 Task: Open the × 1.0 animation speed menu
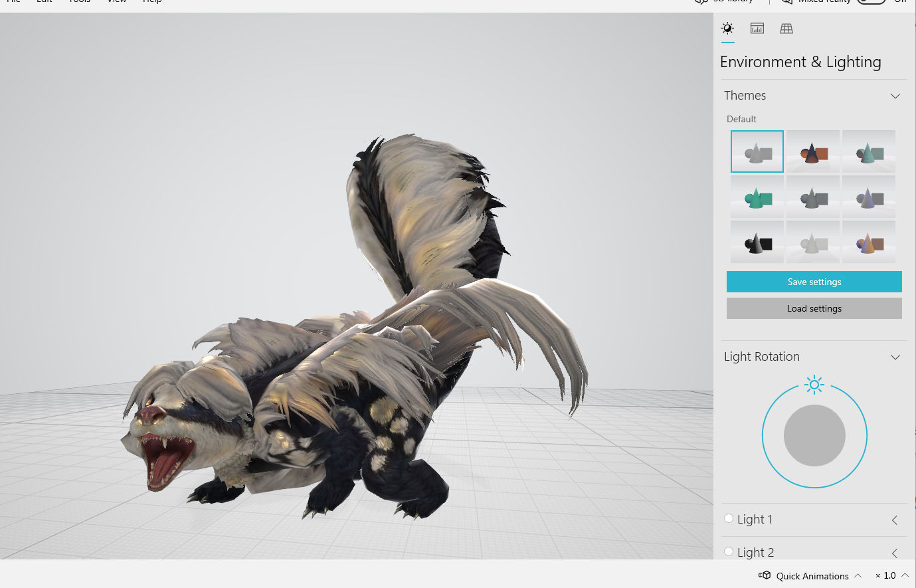point(891,575)
